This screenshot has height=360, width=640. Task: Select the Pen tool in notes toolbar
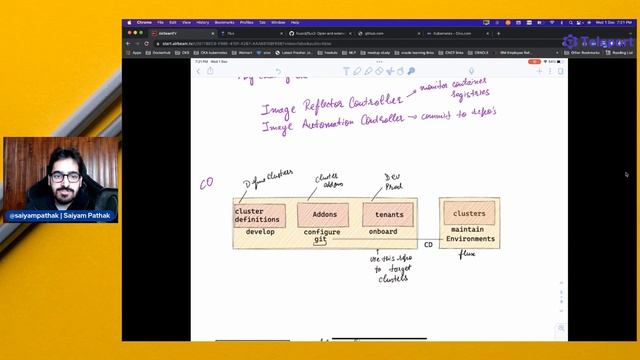coord(357,71)
